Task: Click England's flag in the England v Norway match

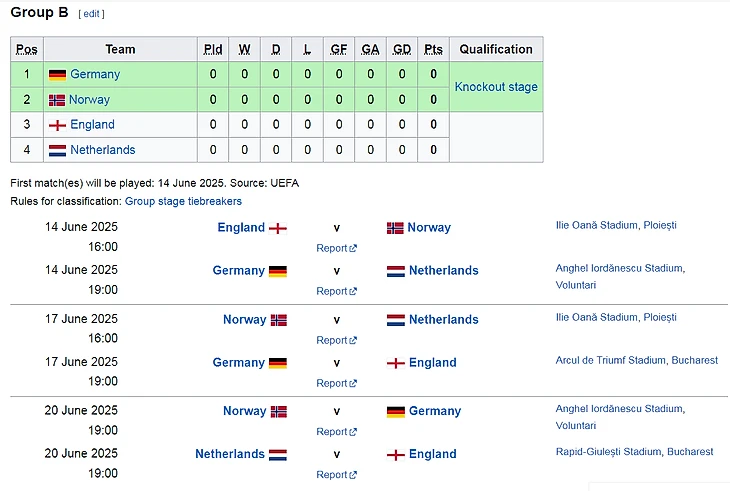Action: [x=278, y=228]
